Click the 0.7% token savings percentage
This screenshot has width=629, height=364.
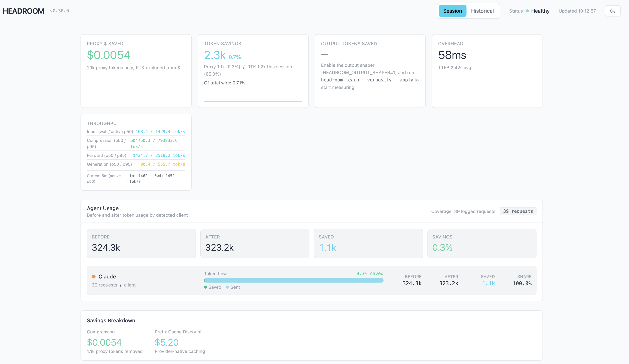point(235,57)
